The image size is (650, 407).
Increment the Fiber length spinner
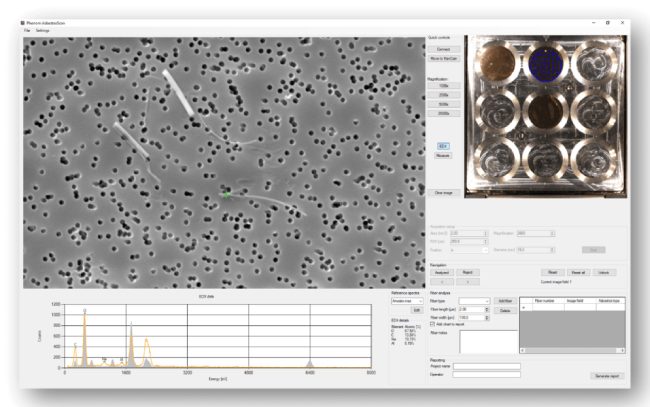click(x=487, y=307)
